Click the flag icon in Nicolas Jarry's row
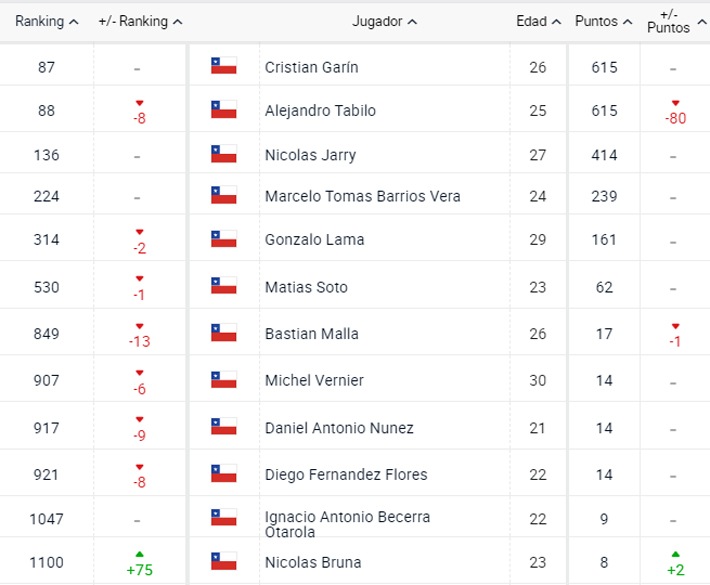 click(x=222, y=154)
